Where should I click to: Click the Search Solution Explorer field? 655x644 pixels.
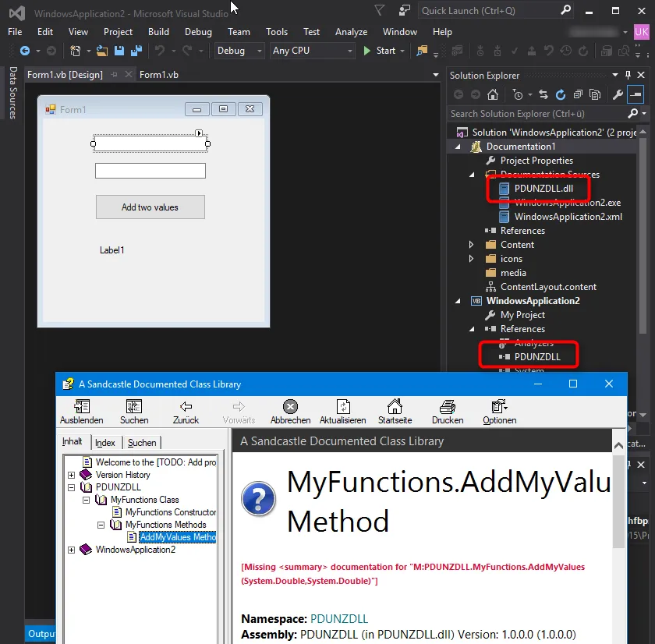coord(536,114)
